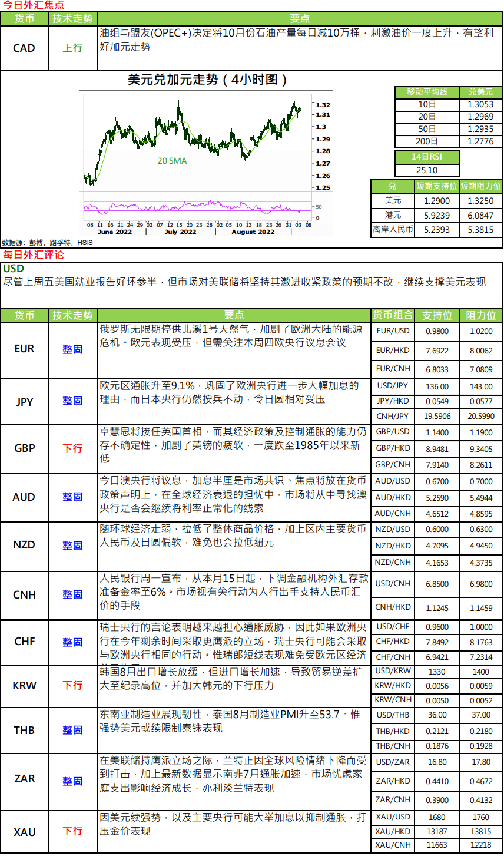Viewport: 504px width, 856px height.
Task: Select the 移动平均线 table header
Action: click(427, 92)
